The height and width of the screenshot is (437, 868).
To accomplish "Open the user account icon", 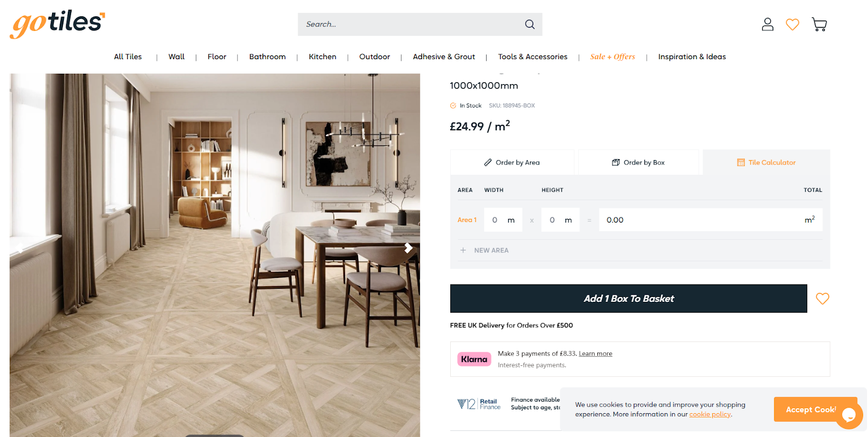I will (767, 24).
